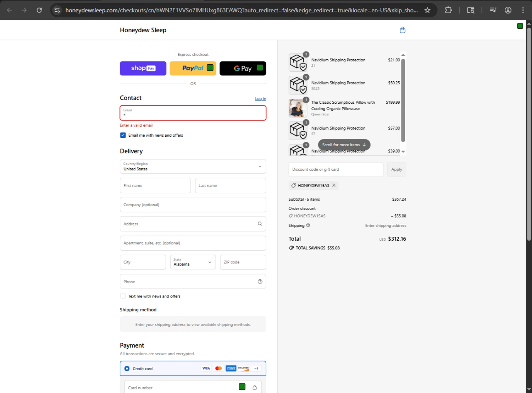
Task: Click the total price '$312.16'
Action: [397, 239]
